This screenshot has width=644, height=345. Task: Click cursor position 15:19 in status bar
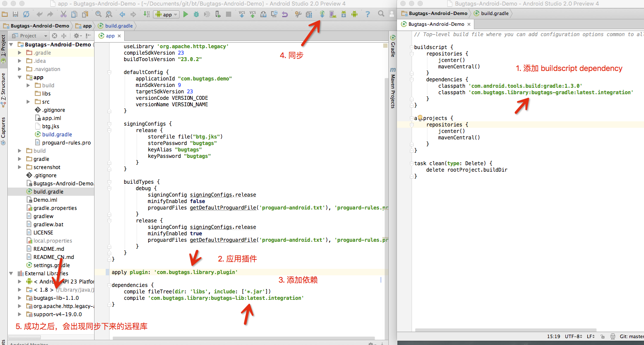pos(554,336)
